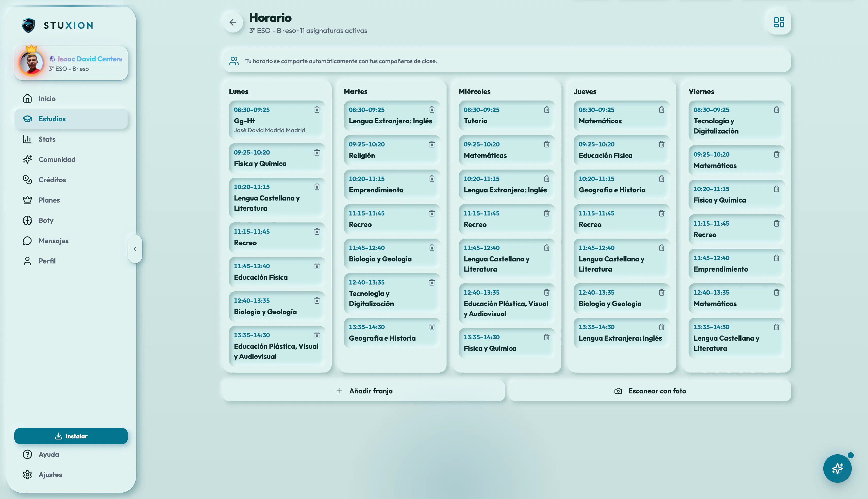Open Planes in the sidebar
This screenshot has width=868, height=499.
click(71, 200)
